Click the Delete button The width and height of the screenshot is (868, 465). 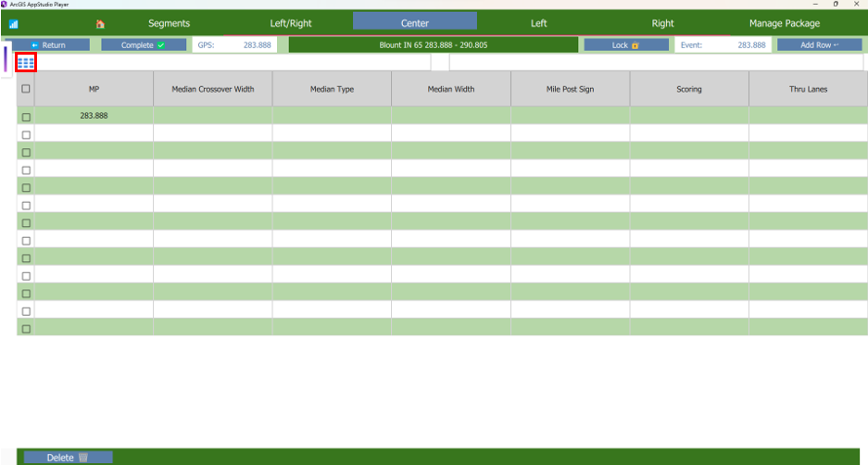pos(69,458)
